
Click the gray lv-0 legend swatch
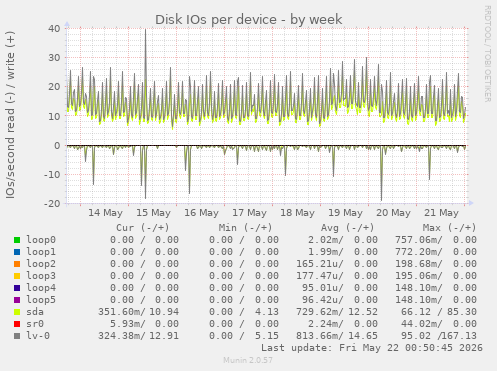(17, 336)
